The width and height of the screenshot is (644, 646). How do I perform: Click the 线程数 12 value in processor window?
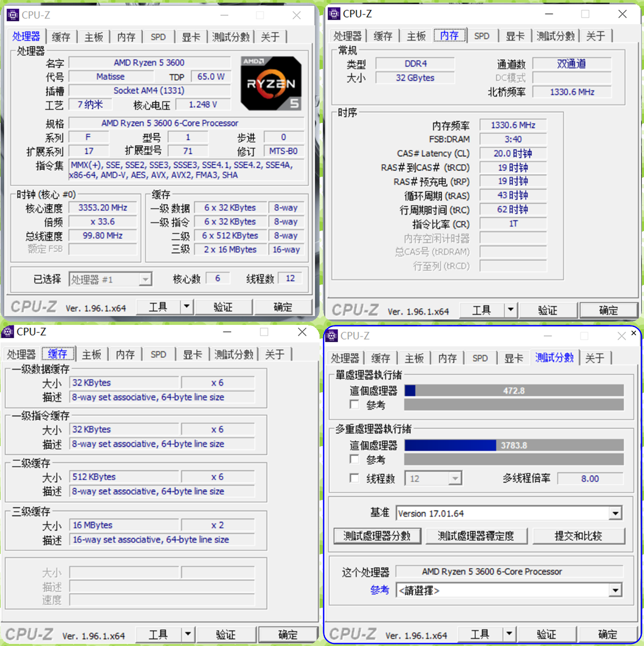(290, 279)
